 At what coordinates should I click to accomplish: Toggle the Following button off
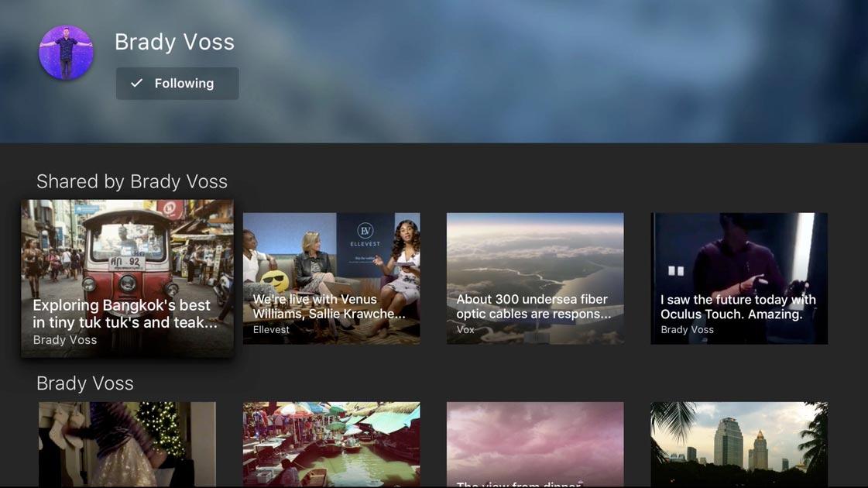[x=177, y=84]
